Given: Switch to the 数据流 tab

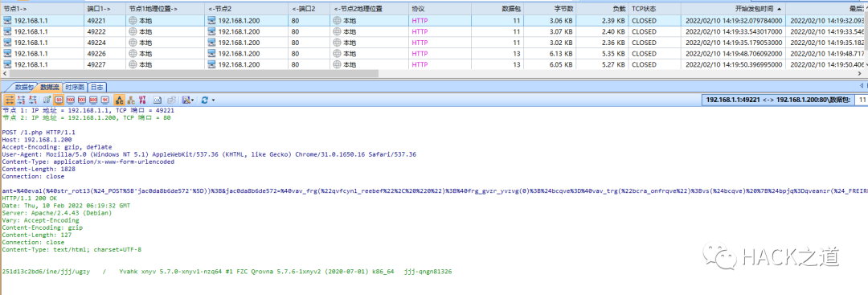Looking at the screenshot, I should [49, 87].
